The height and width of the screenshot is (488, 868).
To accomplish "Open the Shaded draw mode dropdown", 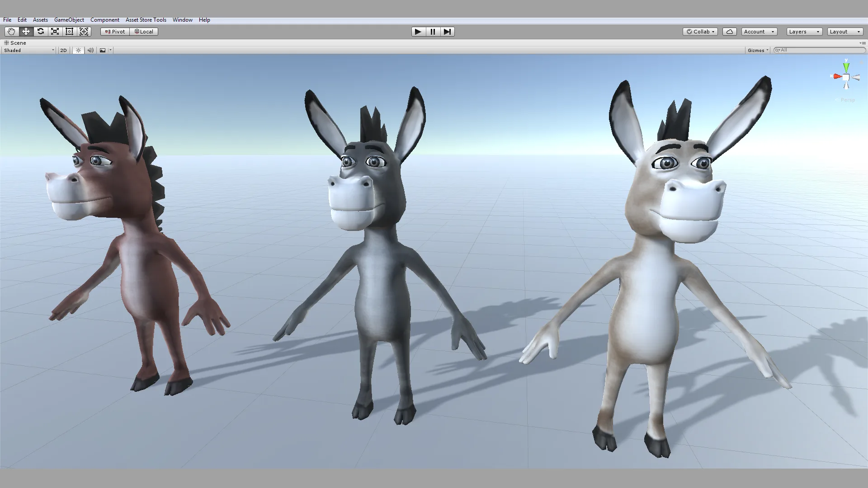I will tap(29, 50).
